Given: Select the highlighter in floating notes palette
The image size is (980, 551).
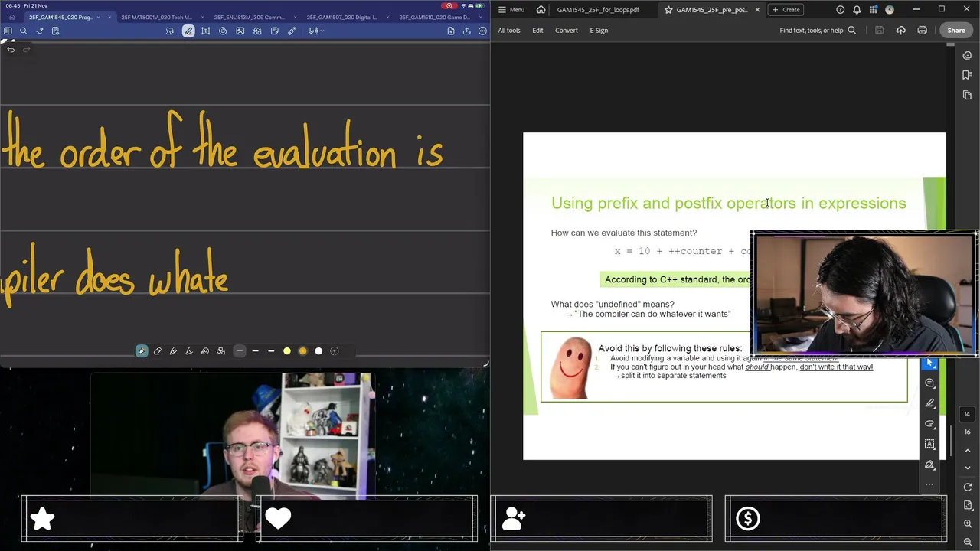Looking at the screenshot, I should pyautogui.click(x=189, y=351).
